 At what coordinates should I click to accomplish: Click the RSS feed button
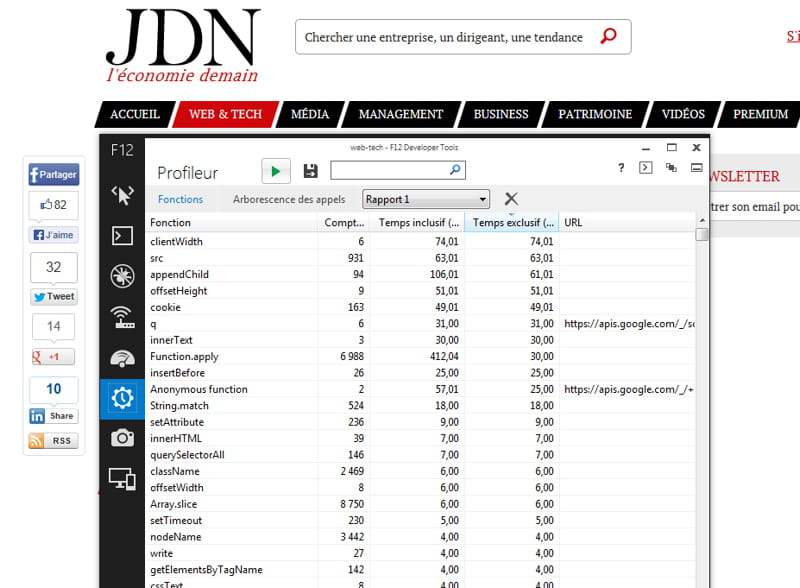point(54,440)
